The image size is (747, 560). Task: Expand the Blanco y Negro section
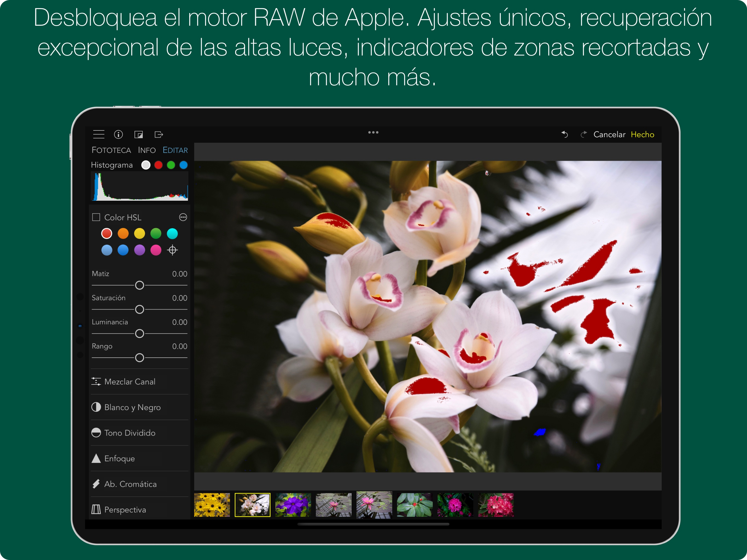[x=132, y=407]
